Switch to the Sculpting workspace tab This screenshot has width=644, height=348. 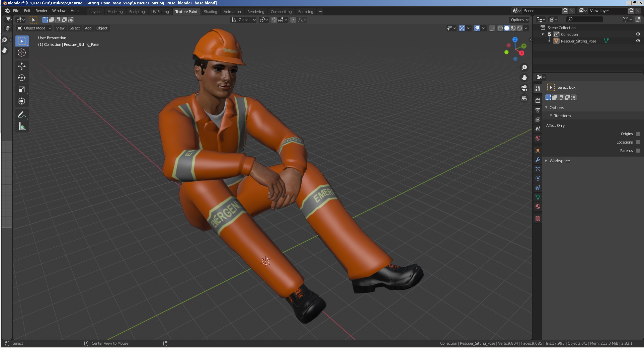137,11
